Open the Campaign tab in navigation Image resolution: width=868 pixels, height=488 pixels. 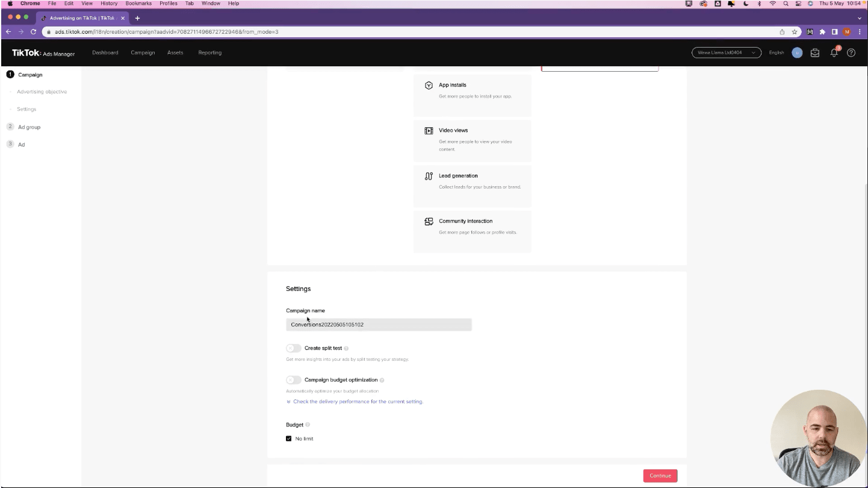pyautogui.click(x=143, y=53)
